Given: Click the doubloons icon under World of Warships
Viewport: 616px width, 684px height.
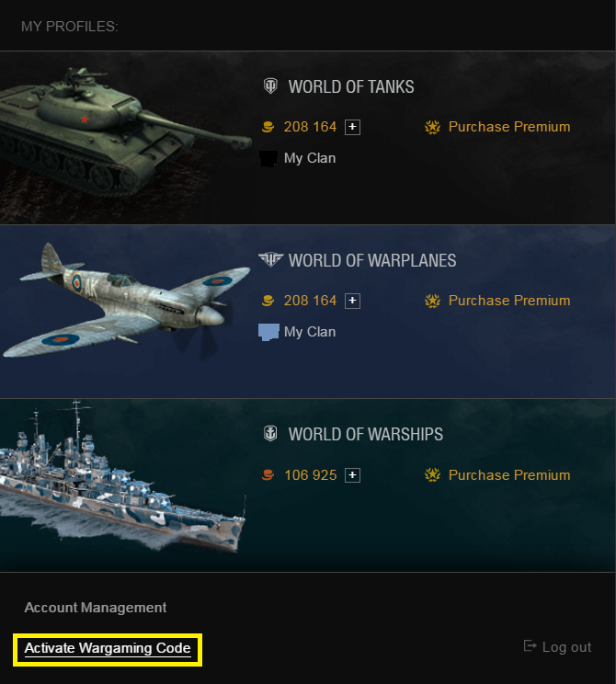Looking at the screenshot, I should [268, 474].
